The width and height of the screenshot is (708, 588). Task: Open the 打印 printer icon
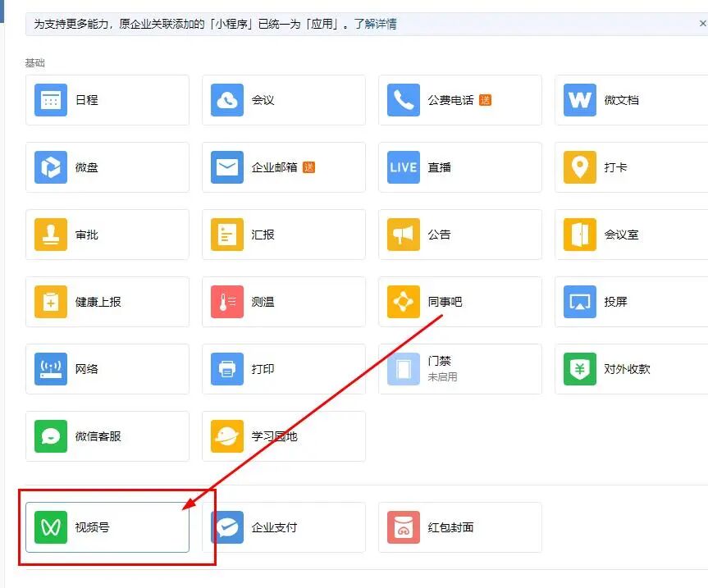pos(227,369)
